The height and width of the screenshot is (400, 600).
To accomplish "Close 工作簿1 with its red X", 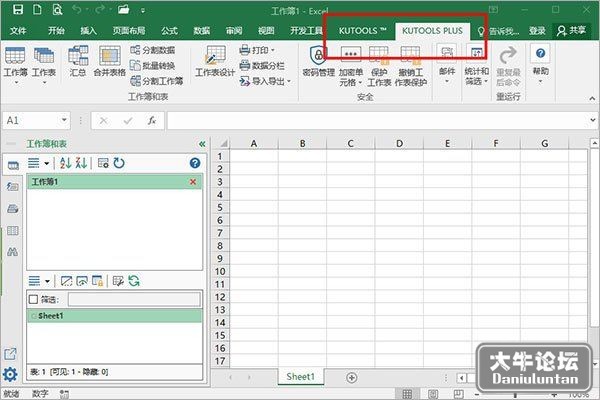I will (x=193, y=182).
